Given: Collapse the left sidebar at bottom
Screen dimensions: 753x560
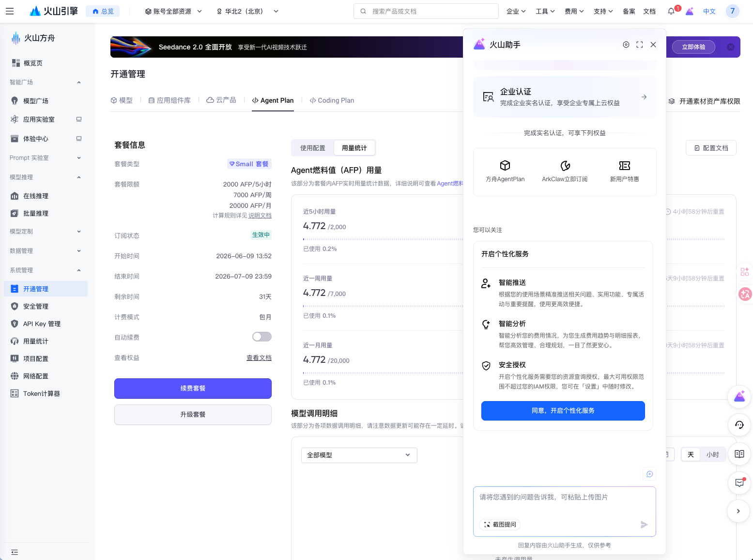Looking at the screenshot, I should pos(15,552).
